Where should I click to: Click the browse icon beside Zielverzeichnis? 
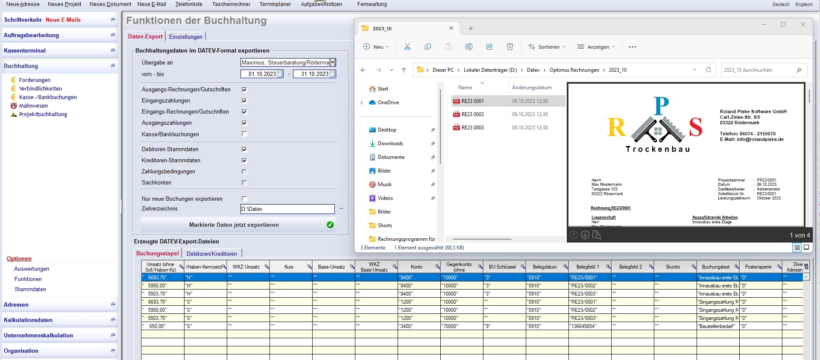click(341, 209)
